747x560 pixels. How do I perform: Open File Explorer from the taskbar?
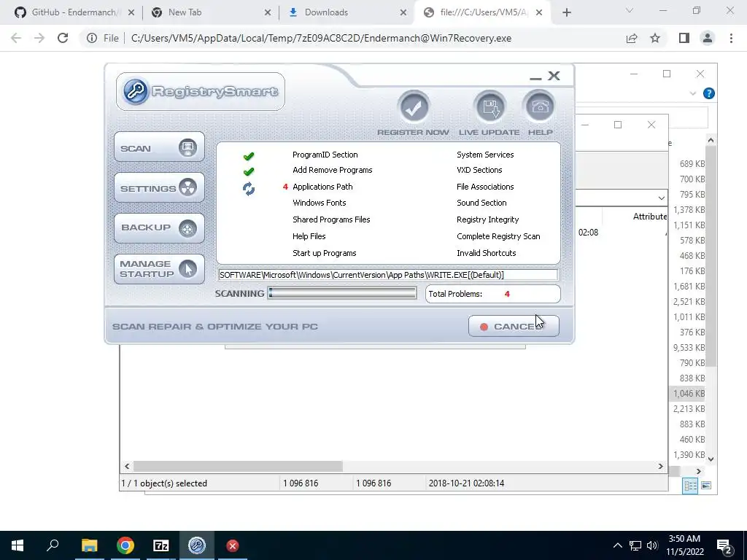(x=89, y=545)
